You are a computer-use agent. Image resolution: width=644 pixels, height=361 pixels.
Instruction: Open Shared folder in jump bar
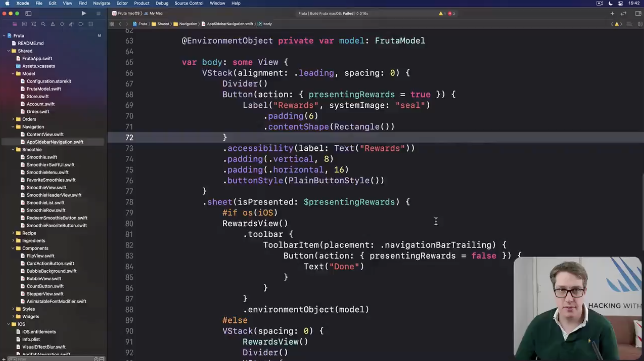tap(160, 24)
